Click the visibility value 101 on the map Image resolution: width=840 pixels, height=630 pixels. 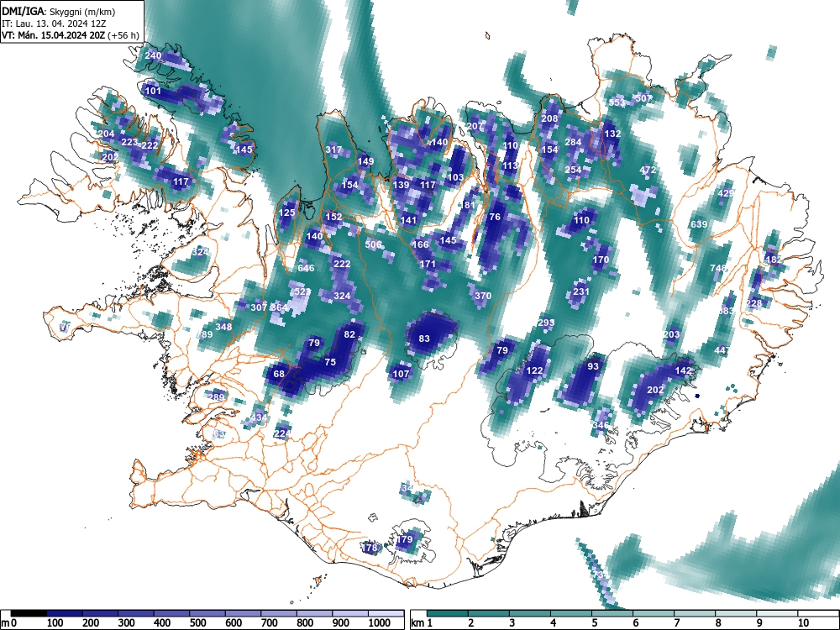click(x=153, y=91)
